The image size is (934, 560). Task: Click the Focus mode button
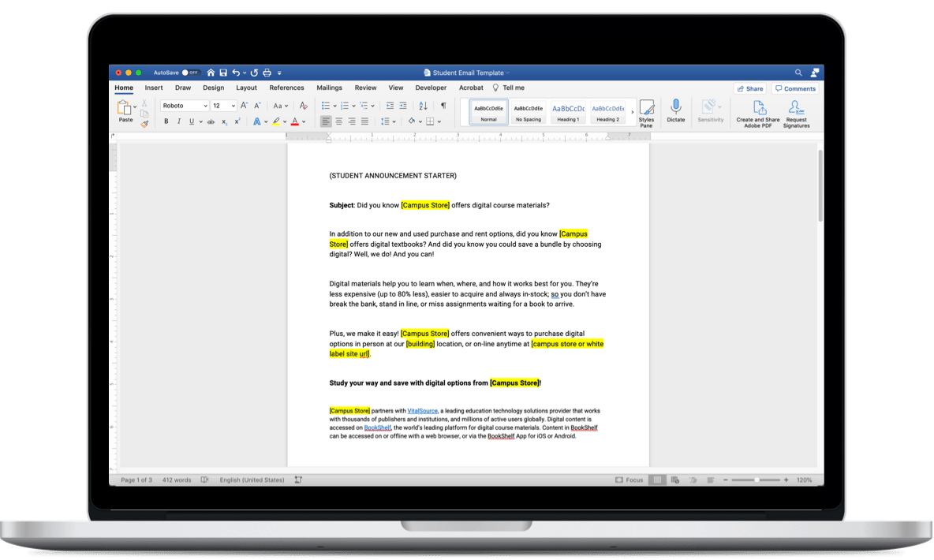coord(629,480)
